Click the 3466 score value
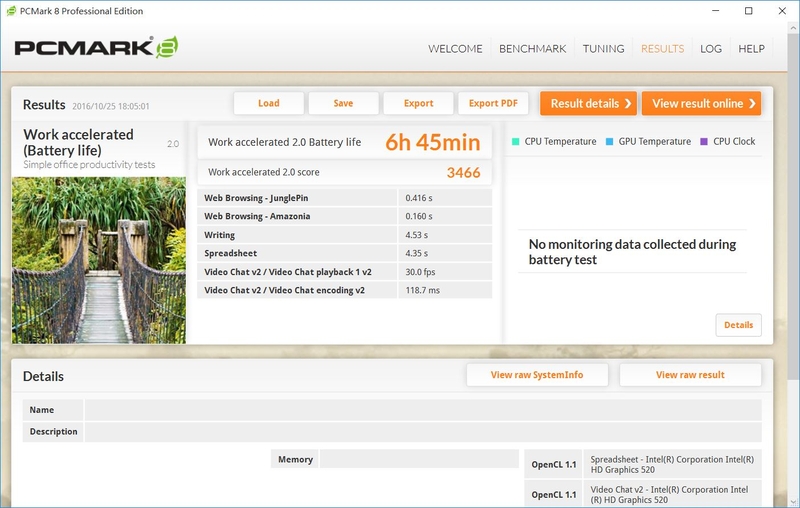800x508 pixels. click(463, 172)
